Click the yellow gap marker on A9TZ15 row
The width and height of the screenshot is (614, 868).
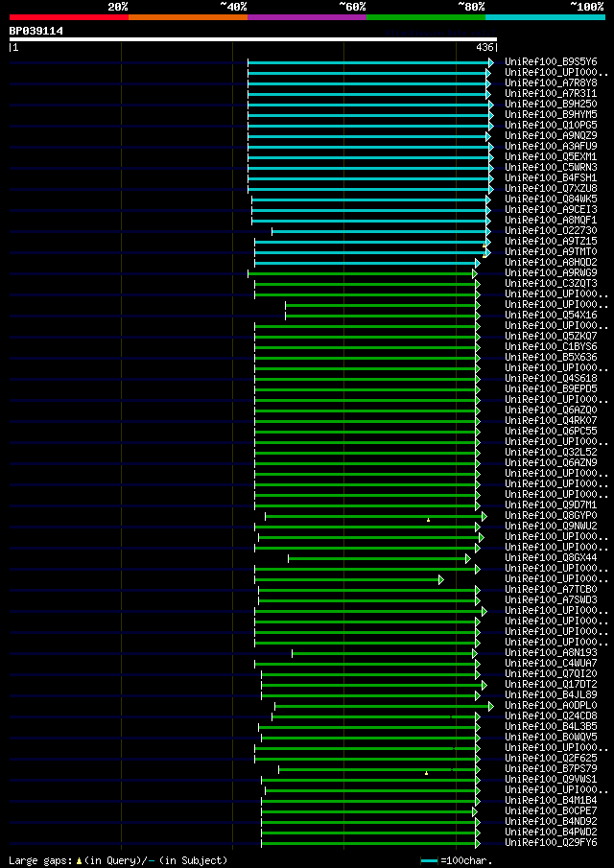click(484, 246)
